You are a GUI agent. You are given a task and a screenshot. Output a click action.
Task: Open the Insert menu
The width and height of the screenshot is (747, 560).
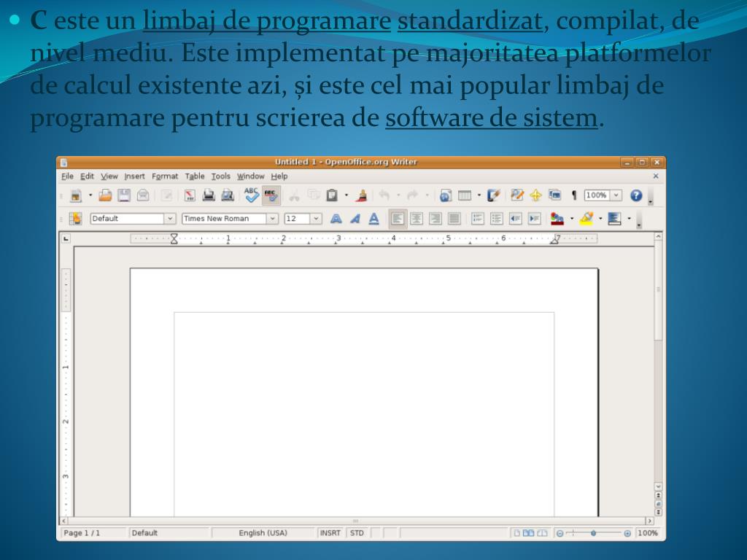tap(134, 176)
